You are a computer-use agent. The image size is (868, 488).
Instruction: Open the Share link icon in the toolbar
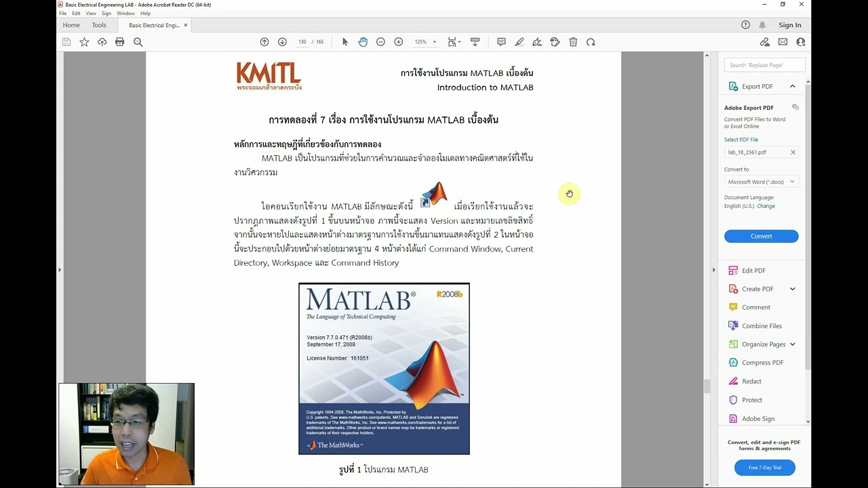pos(765,42)
